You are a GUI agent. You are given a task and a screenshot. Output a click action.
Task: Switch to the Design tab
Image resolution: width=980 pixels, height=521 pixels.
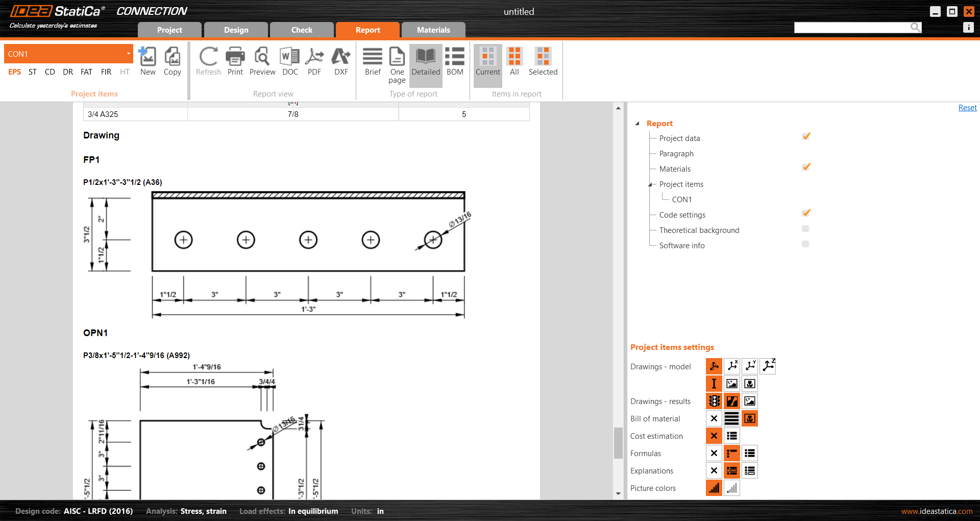pos(236,30)
